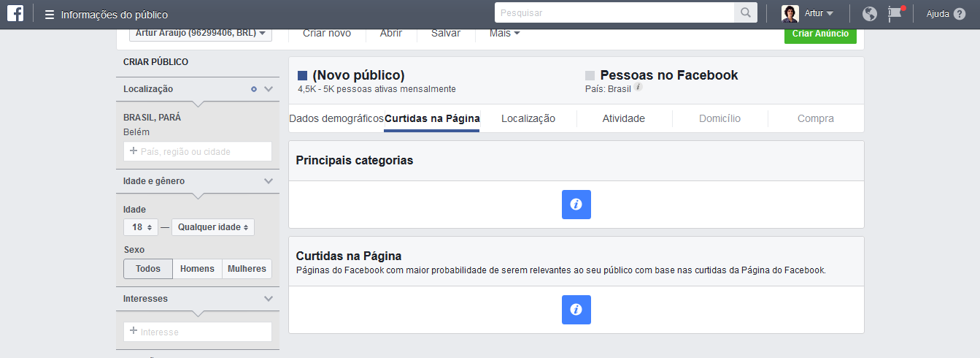Open the Artur Araújo account dropdown
The image size is (980, 358).
click(x=201, y=33)
